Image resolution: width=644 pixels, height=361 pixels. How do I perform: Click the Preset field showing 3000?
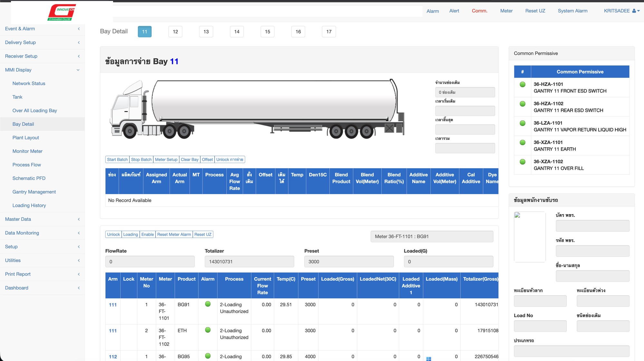[349, 262]
